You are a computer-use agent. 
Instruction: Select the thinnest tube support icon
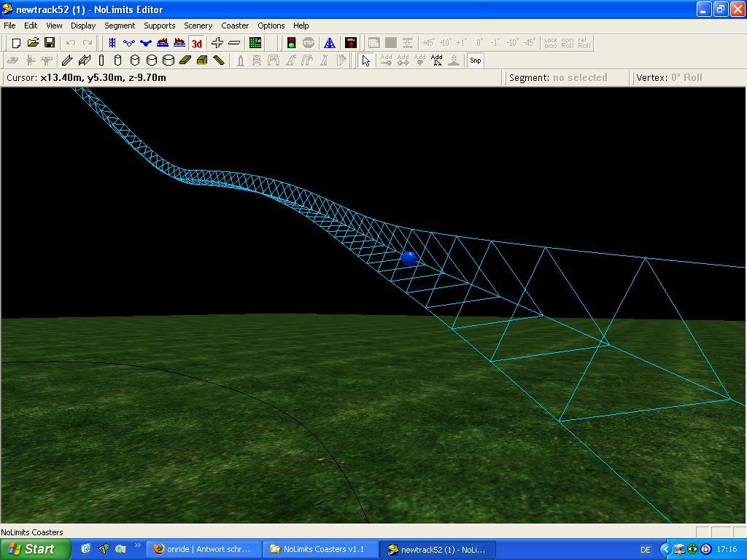pos(101,61)
